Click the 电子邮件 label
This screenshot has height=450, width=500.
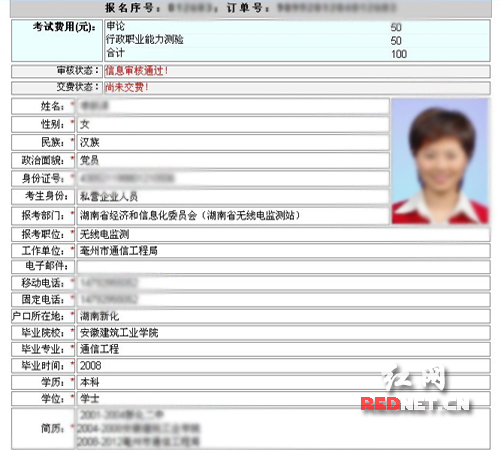pyautogui.click(x=47, y=266)
